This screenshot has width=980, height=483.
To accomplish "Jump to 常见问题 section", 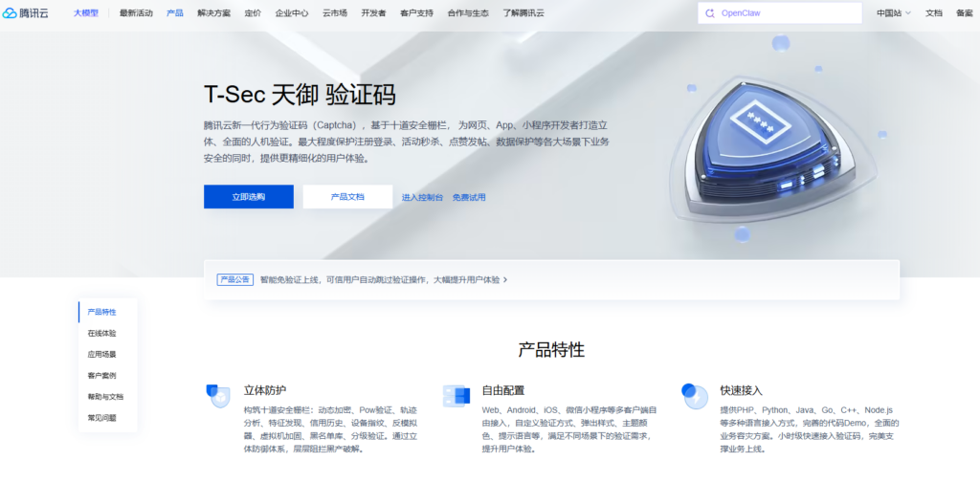I will coord(101,418).
